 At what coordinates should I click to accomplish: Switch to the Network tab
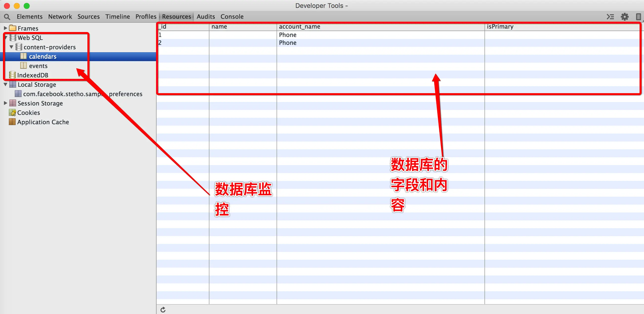(60, 17)
